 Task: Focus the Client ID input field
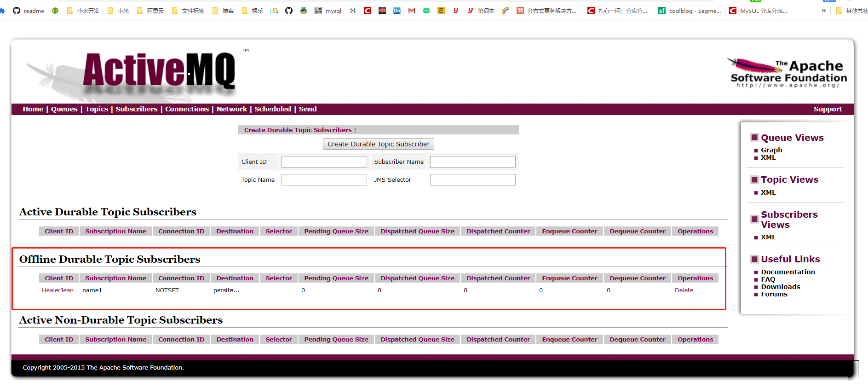click(324, 162)
